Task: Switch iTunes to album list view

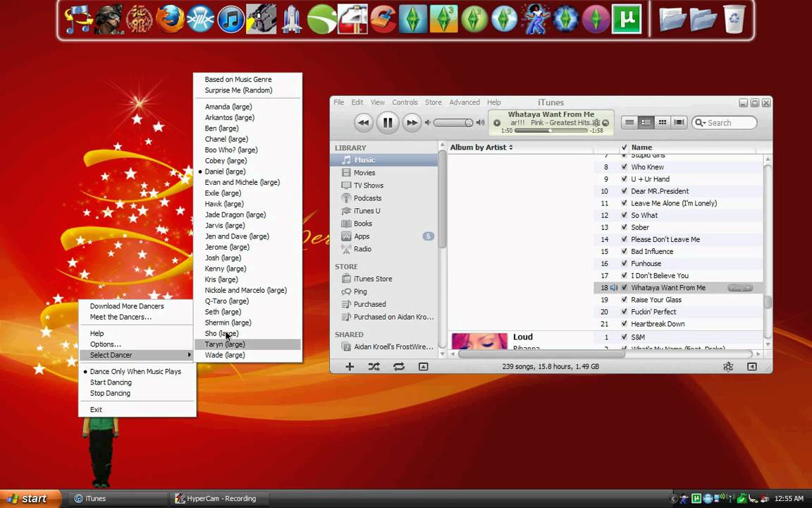Action: coord(646,122)
